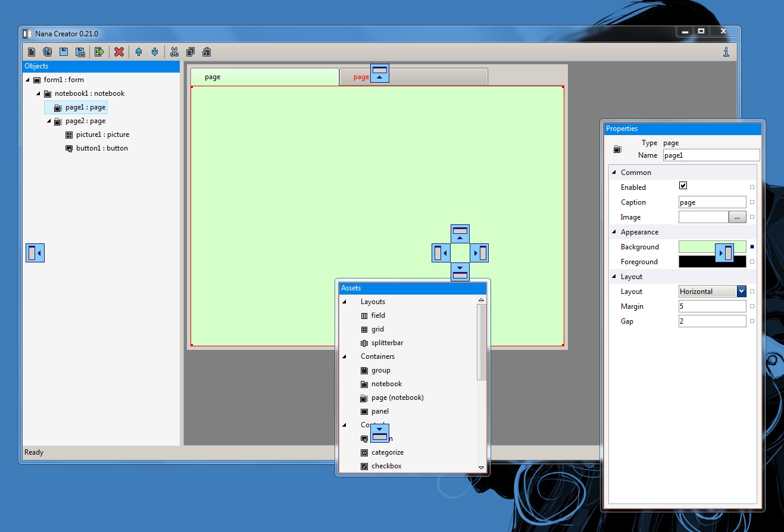Click the Assets scrollbar down arrow
The image size is (784, 532).
click(x=482, y=468)
